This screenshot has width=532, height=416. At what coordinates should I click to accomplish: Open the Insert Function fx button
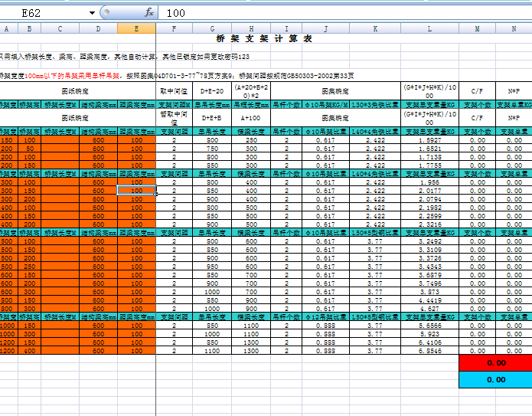[149, 13]
